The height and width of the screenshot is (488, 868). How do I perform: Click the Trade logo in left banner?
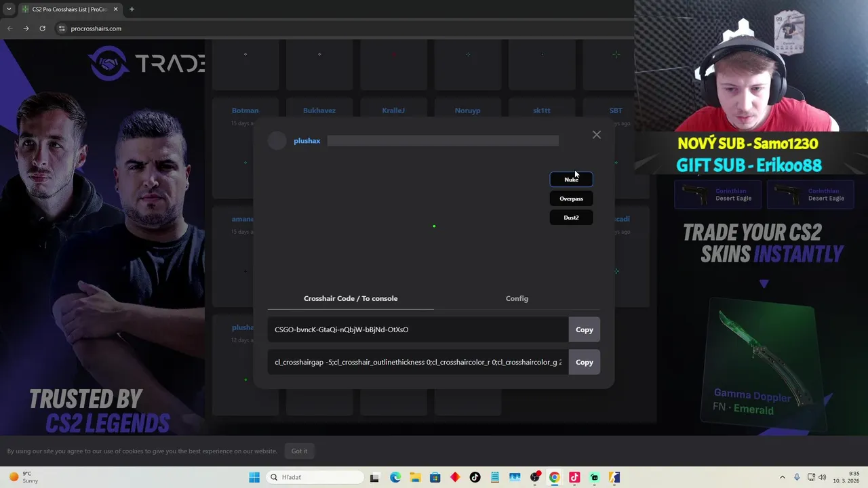[x=146, y=63]
